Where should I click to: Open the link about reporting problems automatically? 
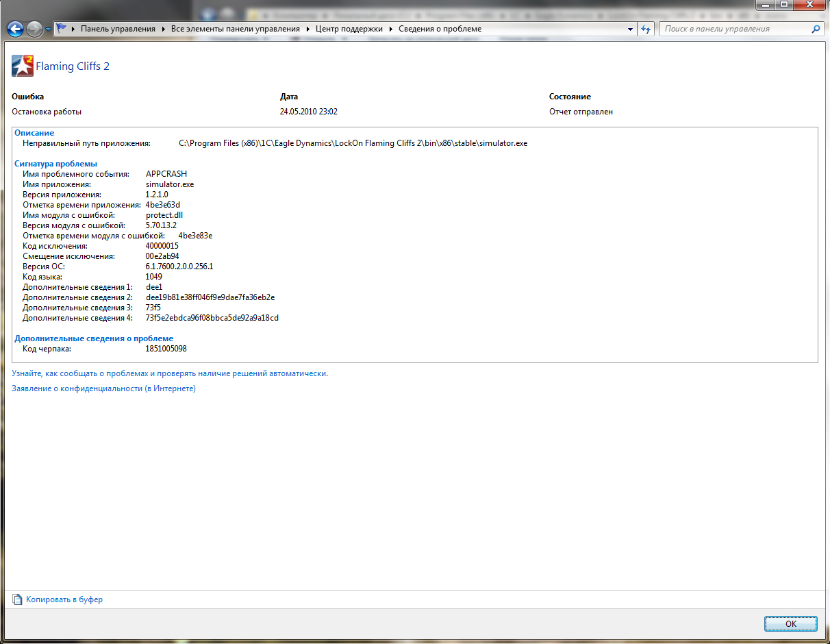click(170, 374)
